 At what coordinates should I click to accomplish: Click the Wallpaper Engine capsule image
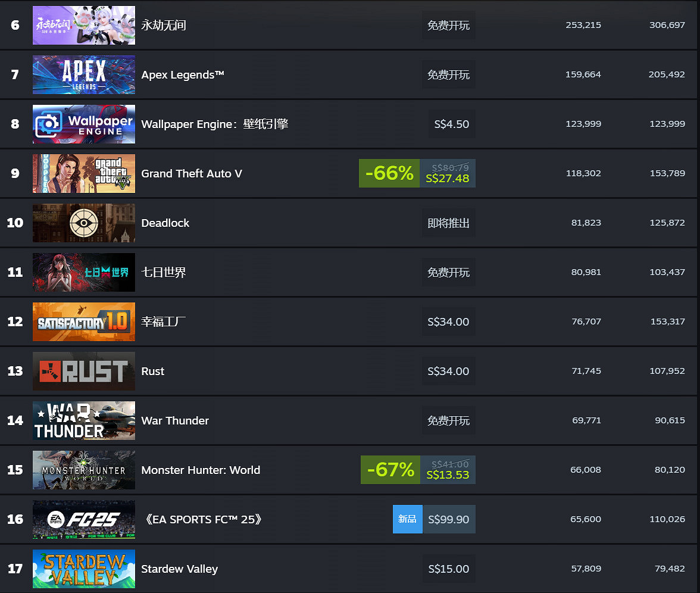point(84,124)
